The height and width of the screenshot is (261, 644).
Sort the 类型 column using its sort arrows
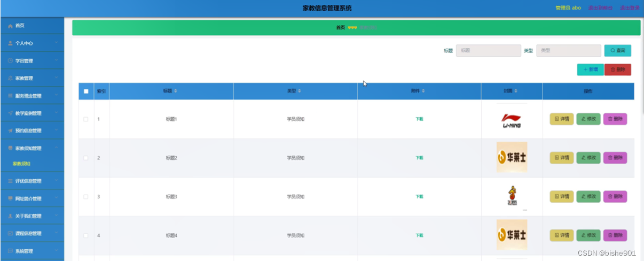pos(299,91)
